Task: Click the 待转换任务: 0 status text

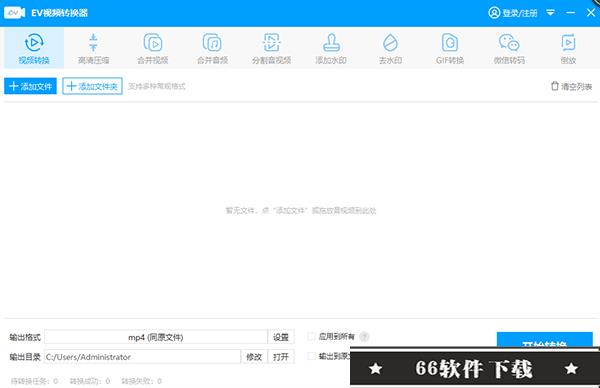Action: [x=34, y=381]
